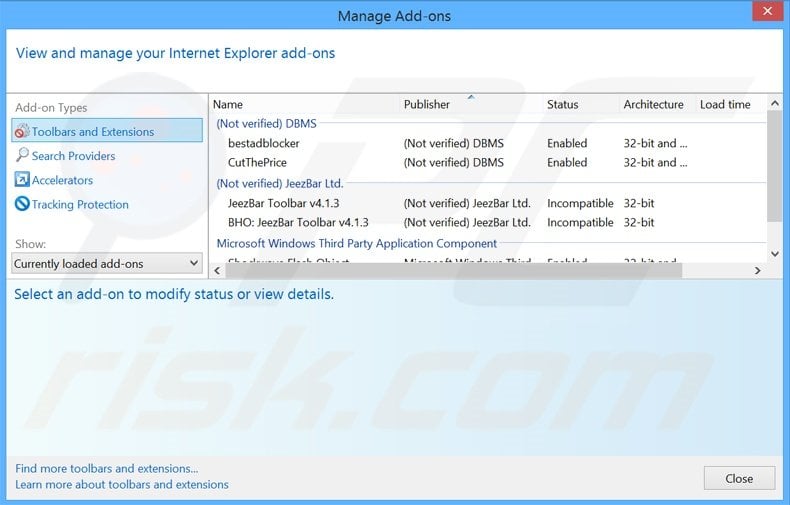This screenshot has height=505, width=790.
Task: Sort add-ons by Status column
Action: click(x=562, y=105)
